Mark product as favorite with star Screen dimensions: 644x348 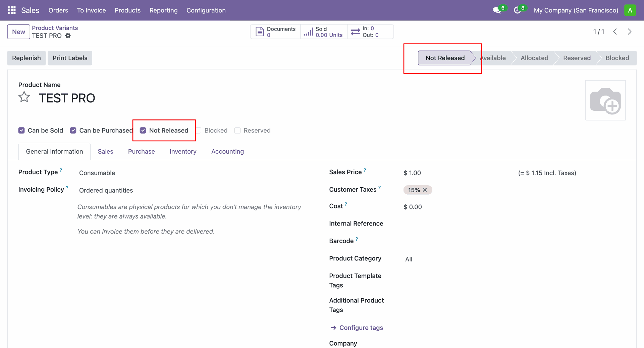point(24,97)
